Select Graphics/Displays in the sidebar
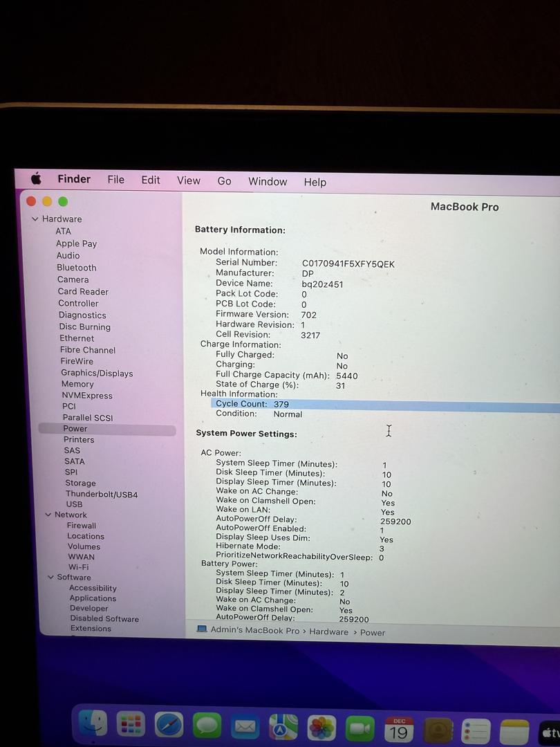The height and width of the screenshot is (747, 560). 97,373
